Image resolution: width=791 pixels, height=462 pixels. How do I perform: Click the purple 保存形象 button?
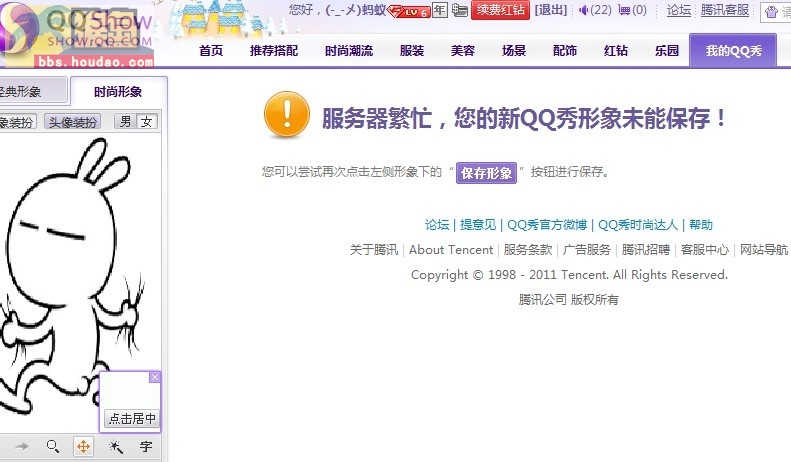click(486, 173)
